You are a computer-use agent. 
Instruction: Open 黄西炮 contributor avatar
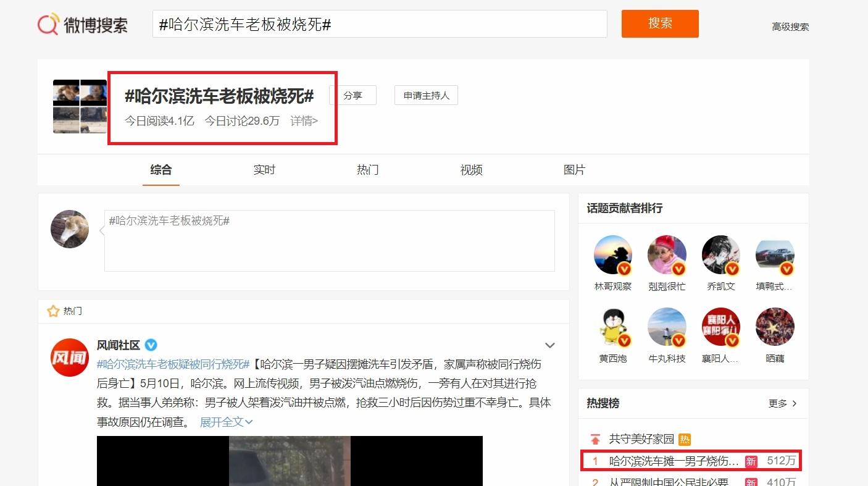(x=612, y=327)
